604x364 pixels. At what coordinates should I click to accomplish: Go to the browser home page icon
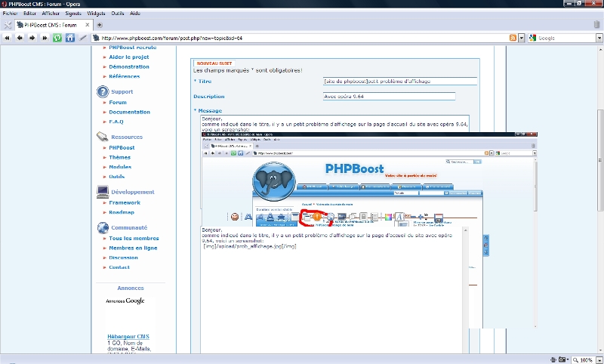click(x=69, y=38)
